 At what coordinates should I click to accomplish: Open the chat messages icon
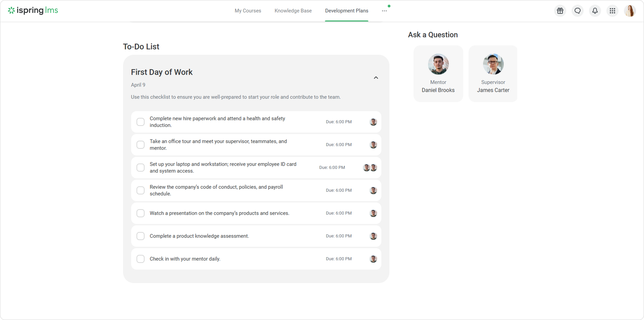[x=577, y=11]
